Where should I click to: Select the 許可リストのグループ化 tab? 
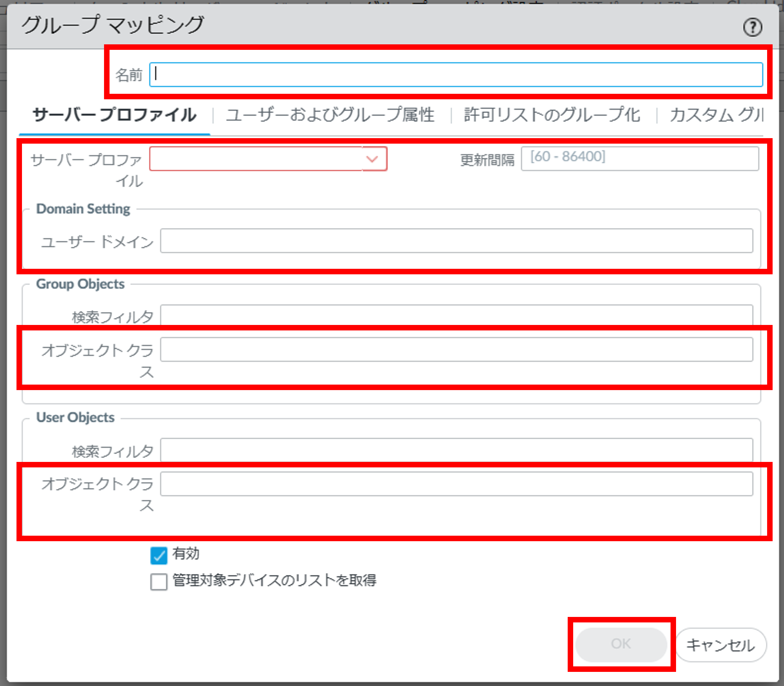coord(552,115)
